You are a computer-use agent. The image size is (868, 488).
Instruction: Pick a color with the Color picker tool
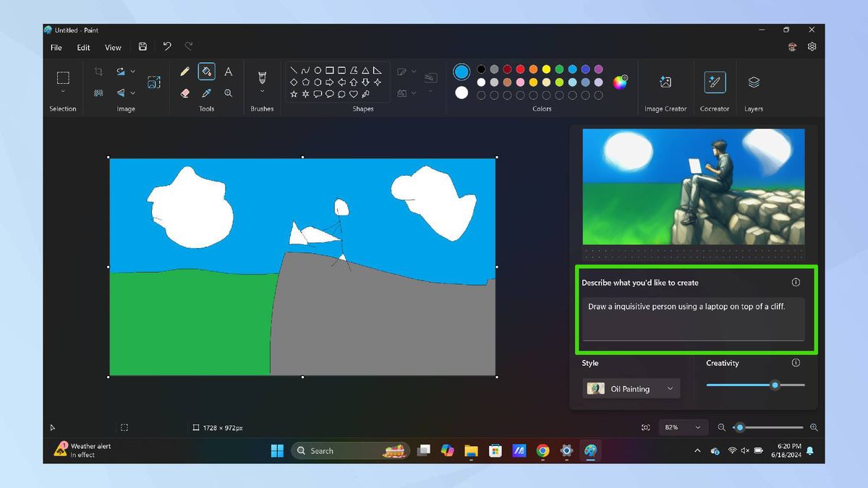click(x=207, y=93)
